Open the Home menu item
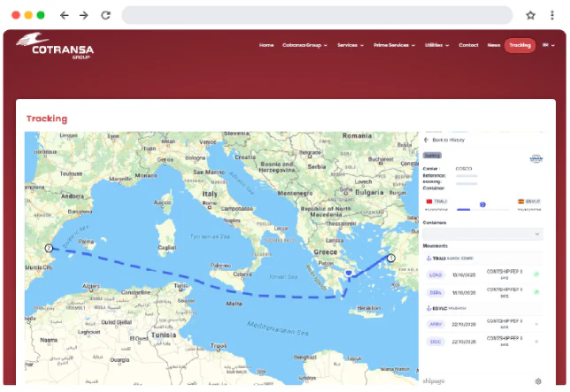570x392 pixels. point(266,45)
